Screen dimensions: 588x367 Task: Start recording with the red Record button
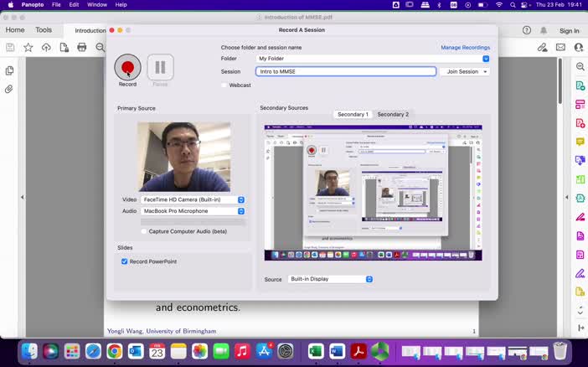pyautogui.click(x=127, y=67)
